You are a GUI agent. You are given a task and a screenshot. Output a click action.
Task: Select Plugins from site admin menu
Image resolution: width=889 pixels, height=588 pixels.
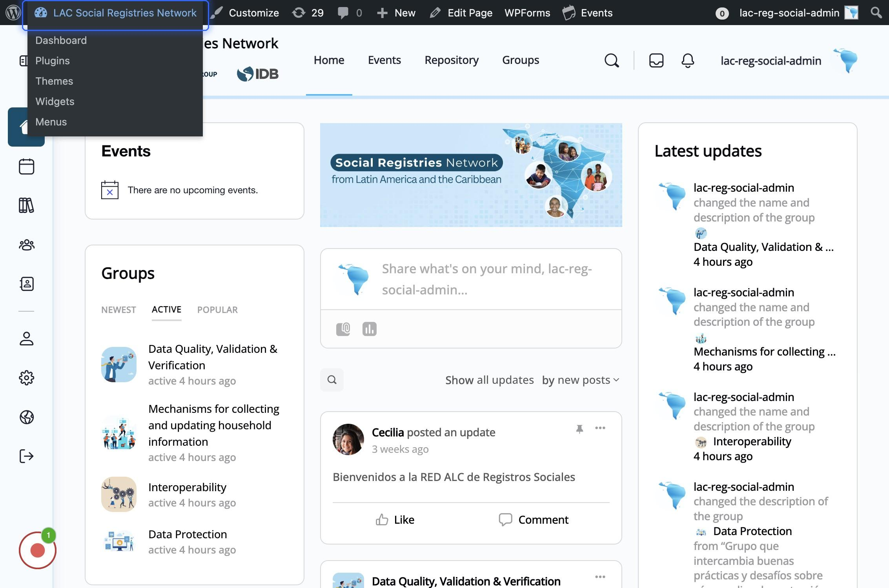click(x=53, y=61)
